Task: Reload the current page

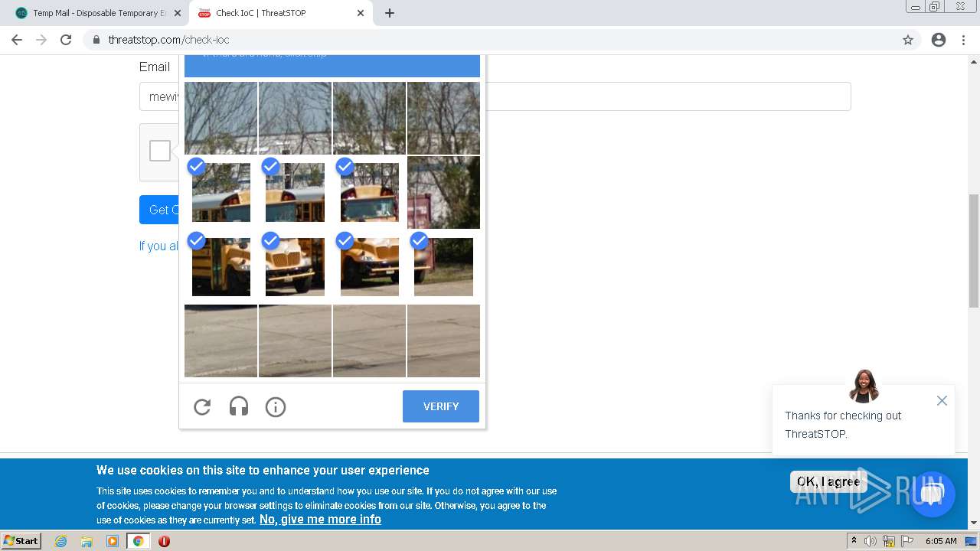Action: pos(66,40)
